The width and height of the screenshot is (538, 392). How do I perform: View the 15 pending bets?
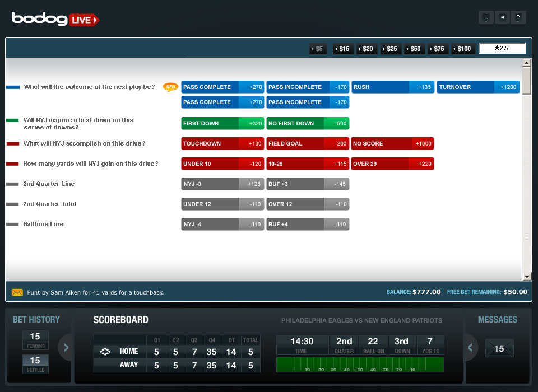click(35, 340)
